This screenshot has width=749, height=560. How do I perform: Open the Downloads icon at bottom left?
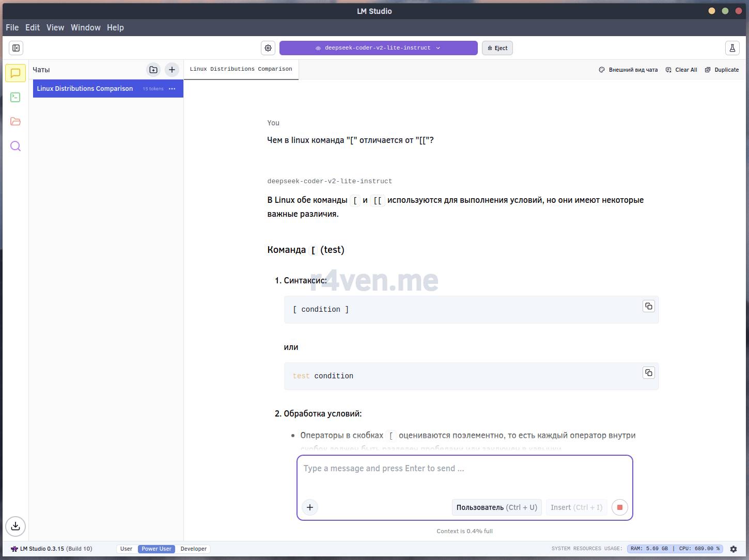[15, 526]
